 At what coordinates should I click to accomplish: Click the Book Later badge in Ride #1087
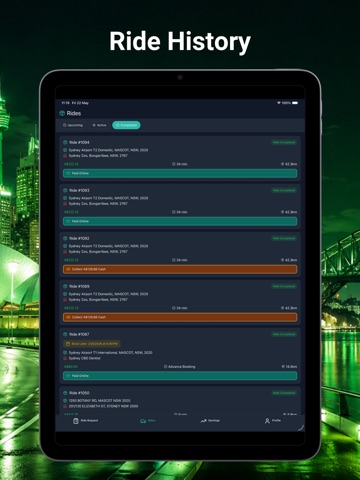[x=92, y=344]
